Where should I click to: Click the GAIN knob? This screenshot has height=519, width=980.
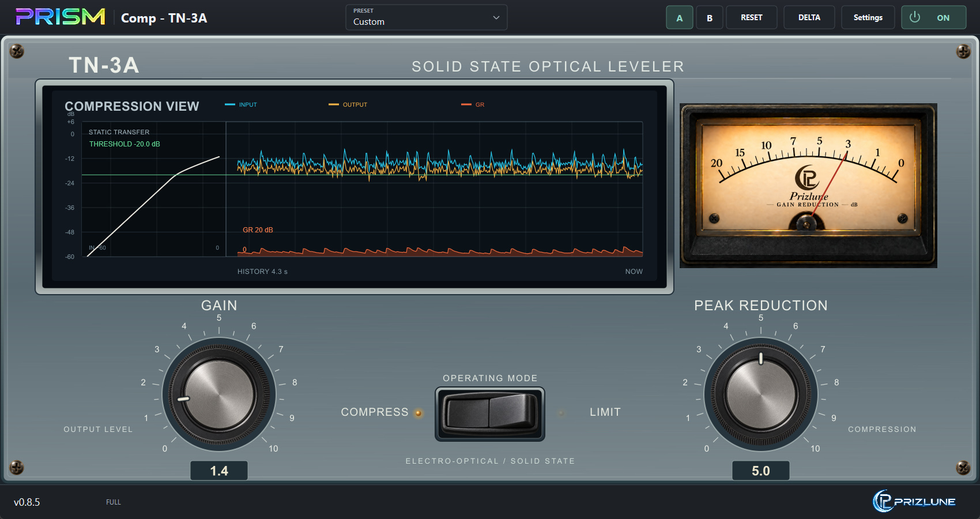tap(219, 395)
